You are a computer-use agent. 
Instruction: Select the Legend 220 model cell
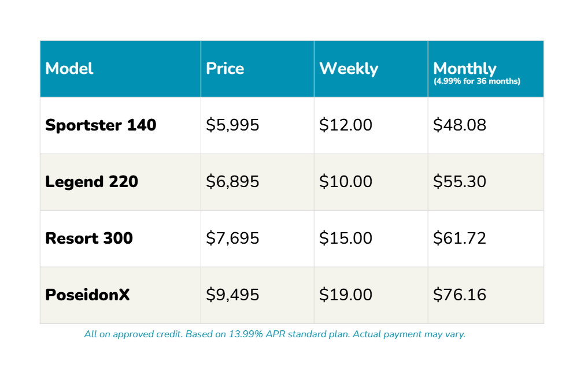click(91, 182)
